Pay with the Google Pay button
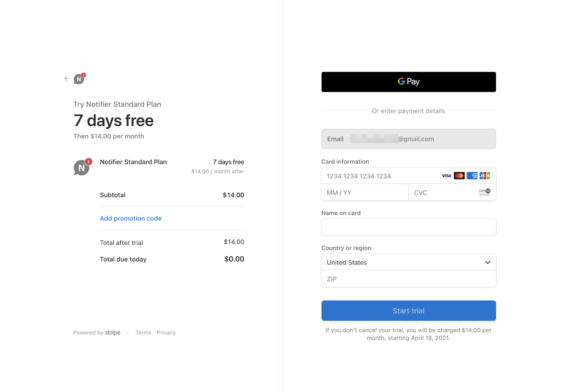The width and height of the screenshot is (570, 392). click(408, 82)
